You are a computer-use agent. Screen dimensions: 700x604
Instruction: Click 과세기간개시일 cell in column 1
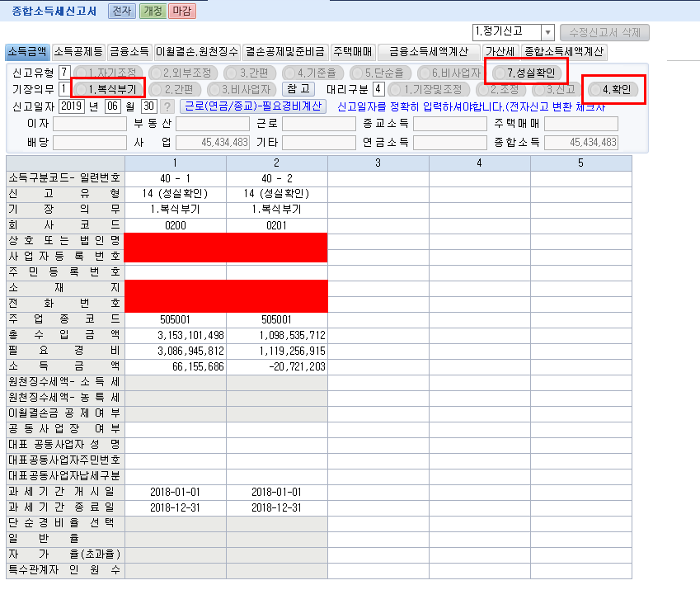(176, 493)
